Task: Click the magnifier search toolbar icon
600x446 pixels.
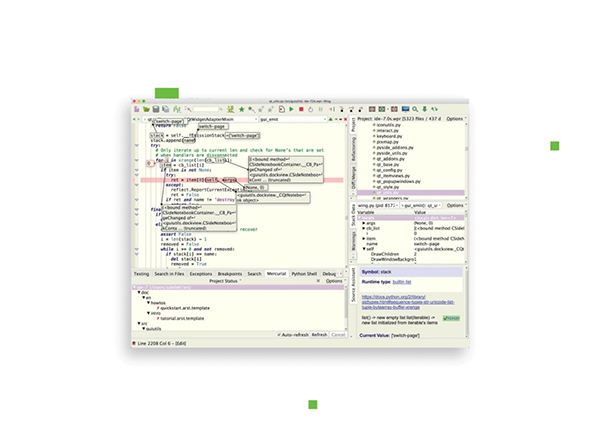Action: [x=415, y=109]
